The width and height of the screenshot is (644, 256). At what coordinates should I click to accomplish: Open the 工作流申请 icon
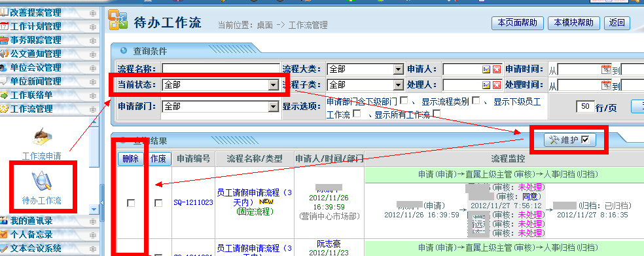pyautogui.click(x=41, y=143)
